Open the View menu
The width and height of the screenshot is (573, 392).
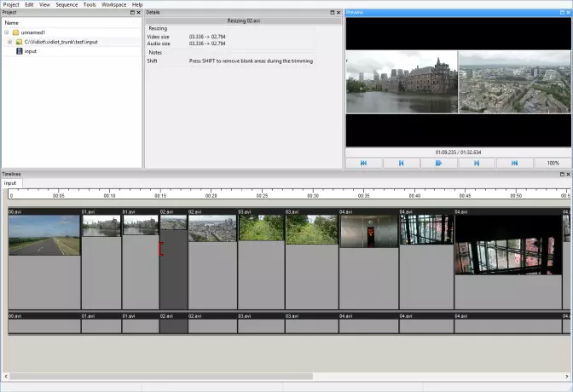pos(44,5)
